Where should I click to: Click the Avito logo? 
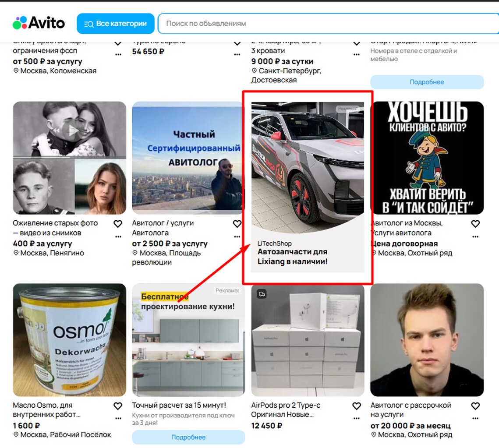tap(39, 23)
